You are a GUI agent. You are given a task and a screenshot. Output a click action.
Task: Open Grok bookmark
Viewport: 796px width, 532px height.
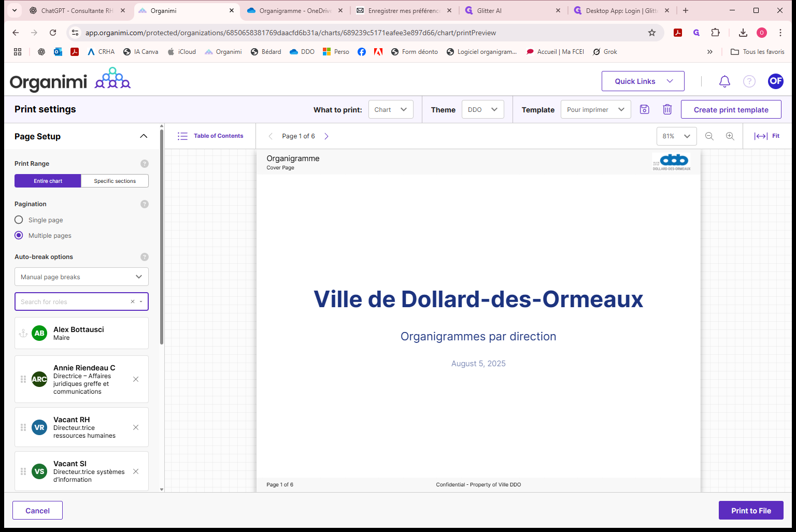[605, 52]
